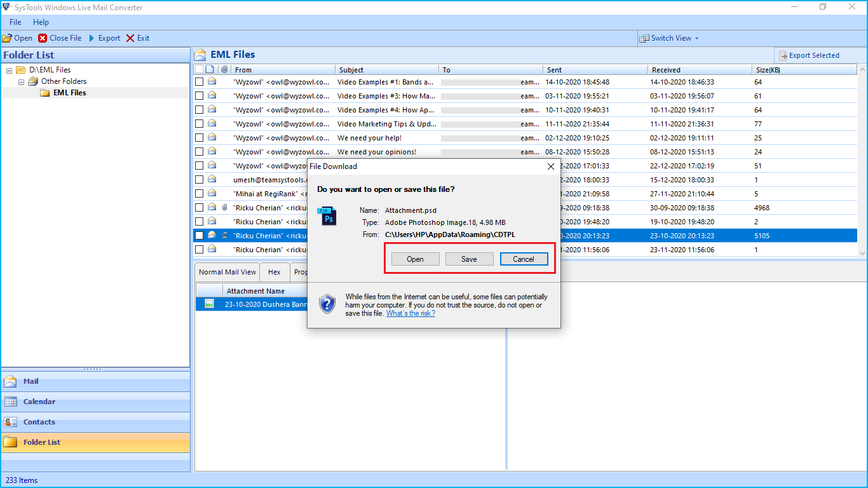Click the email list scrollbar up arrow
The width and height of the screenshot is (868, 488).
pos(862,69)
